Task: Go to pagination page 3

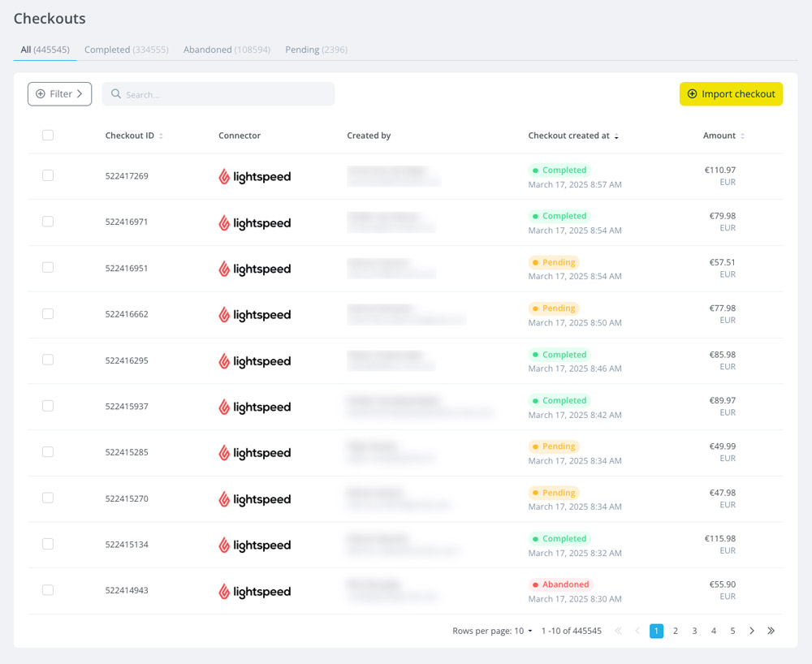Action: coord(694,631)
